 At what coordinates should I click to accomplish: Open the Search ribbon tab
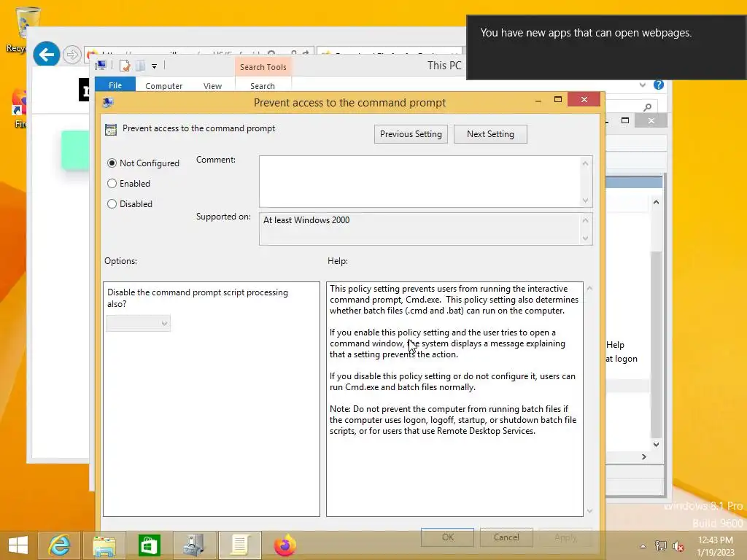click(263, 86)
